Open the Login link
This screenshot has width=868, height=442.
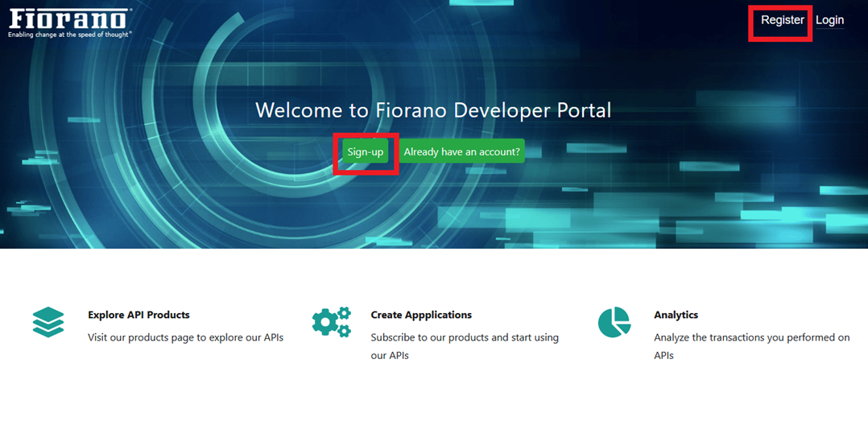click(x=829, y=20)
